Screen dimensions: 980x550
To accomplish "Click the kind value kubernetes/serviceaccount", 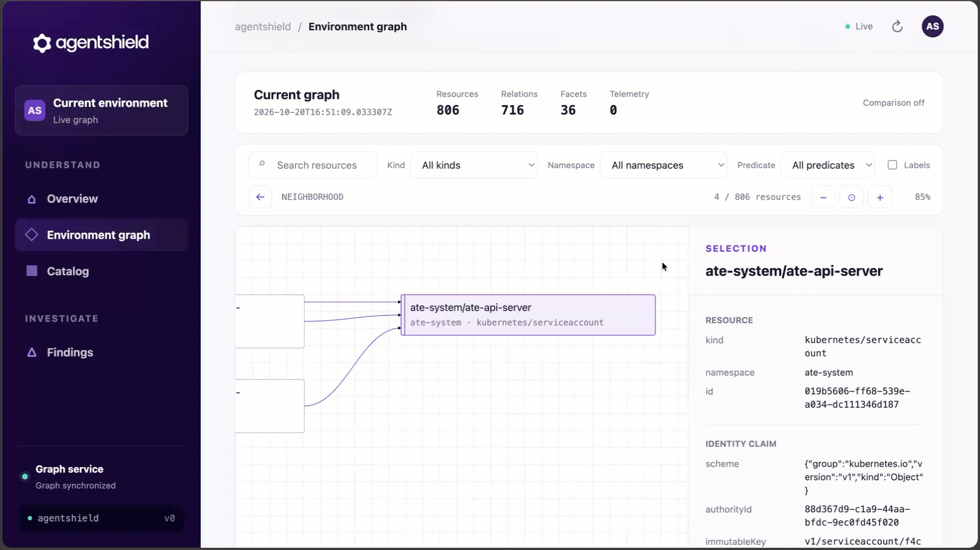I will [x=863, y=346].
